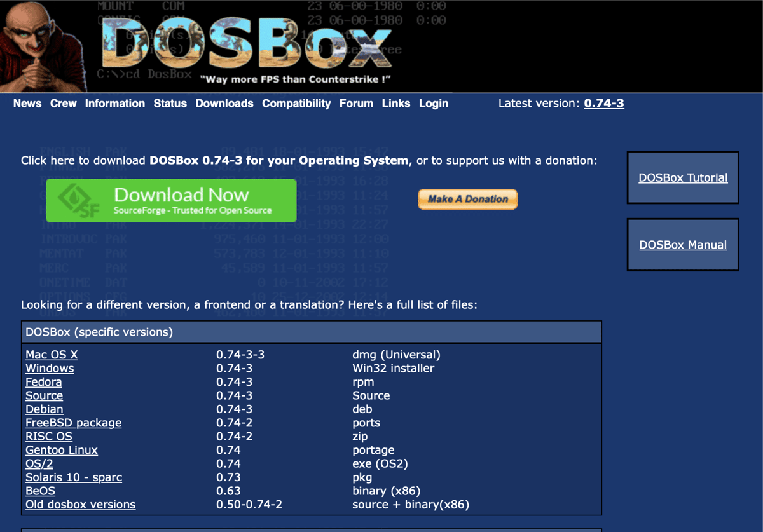Click the Old dosbox versions link
The width and height of the screenshot is (763, 532).
tap(81, 505)
